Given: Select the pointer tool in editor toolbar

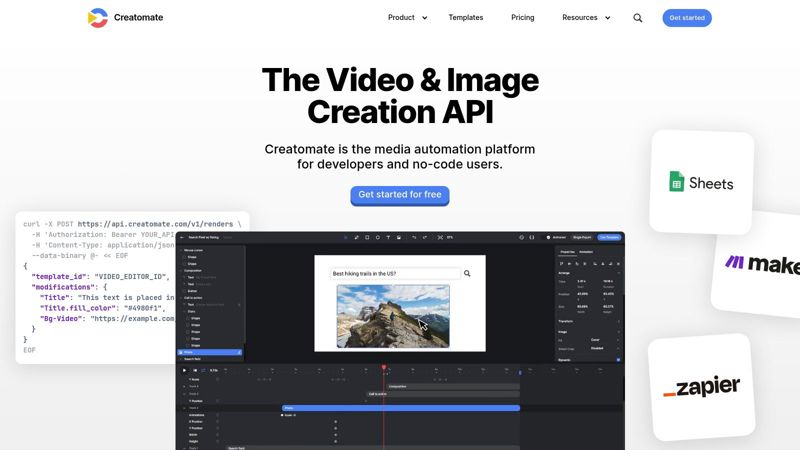Looking at the screenshot, I should click(x=345, y=237).
